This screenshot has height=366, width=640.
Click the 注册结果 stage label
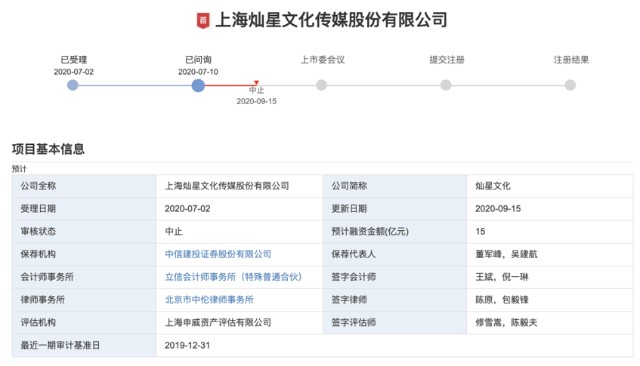click(x=571, y=60)
